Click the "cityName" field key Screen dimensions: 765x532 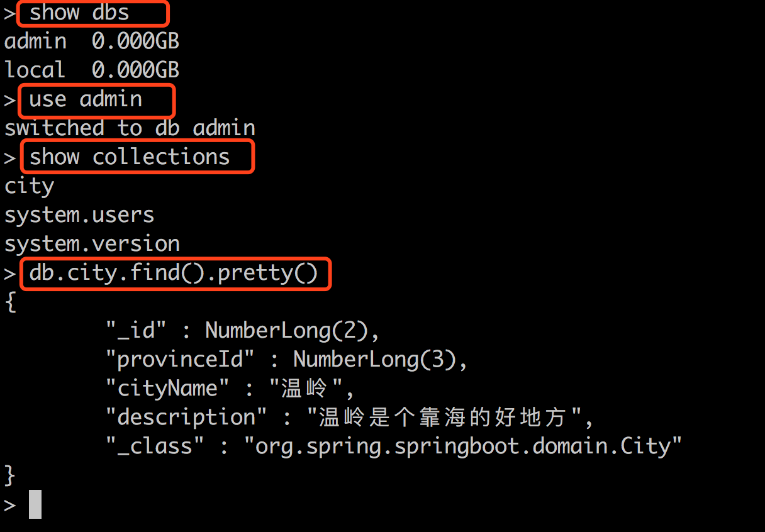tap(167, 389)
